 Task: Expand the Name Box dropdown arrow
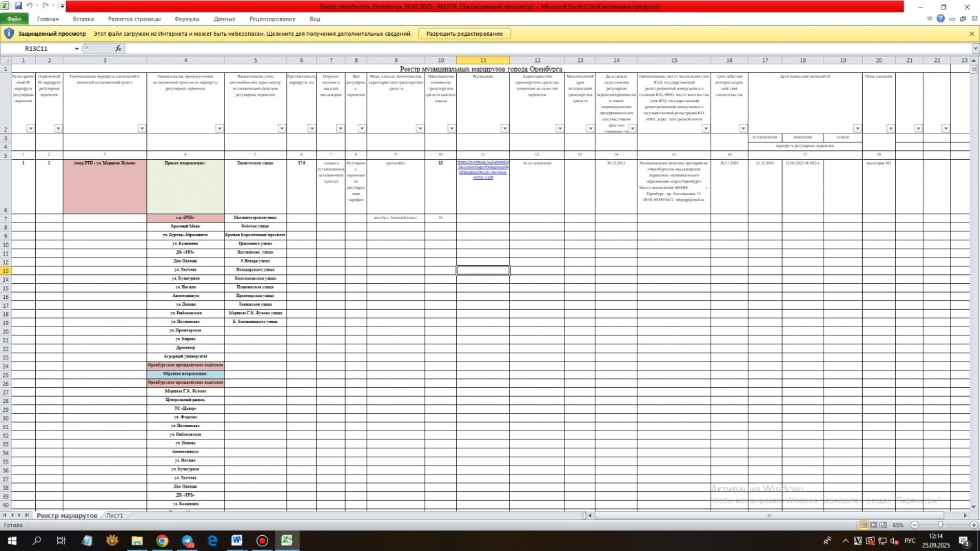pos(76,49)
